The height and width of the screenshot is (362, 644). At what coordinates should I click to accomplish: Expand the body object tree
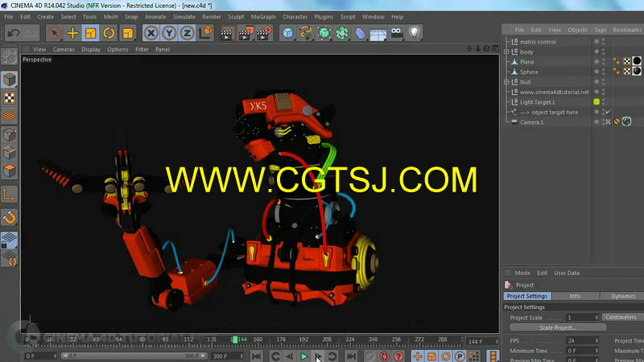click(x=506, y=51)
